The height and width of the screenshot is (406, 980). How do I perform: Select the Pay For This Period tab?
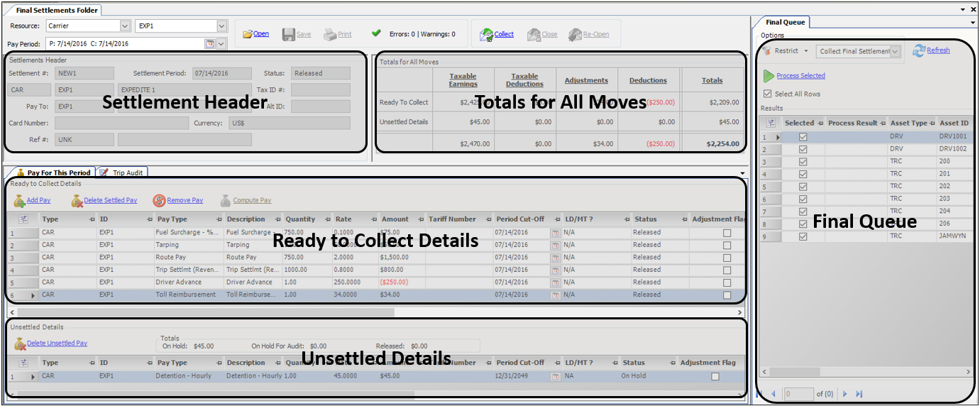pyautogui.click(x=54, y=172)
